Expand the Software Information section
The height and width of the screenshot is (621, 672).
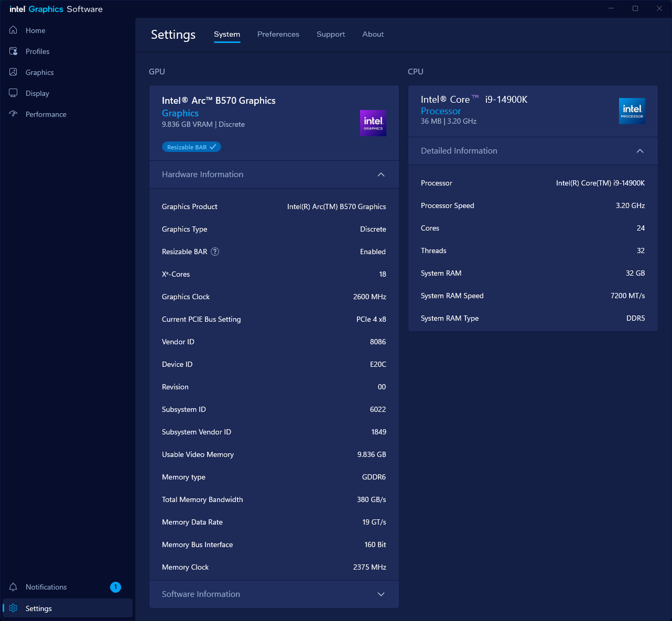(274, 594)
